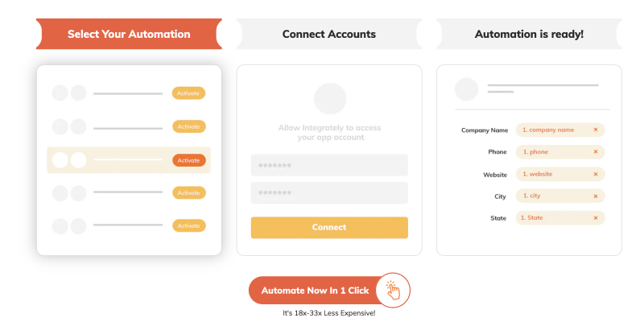Activate the last automation in the list

pos(188,225)
